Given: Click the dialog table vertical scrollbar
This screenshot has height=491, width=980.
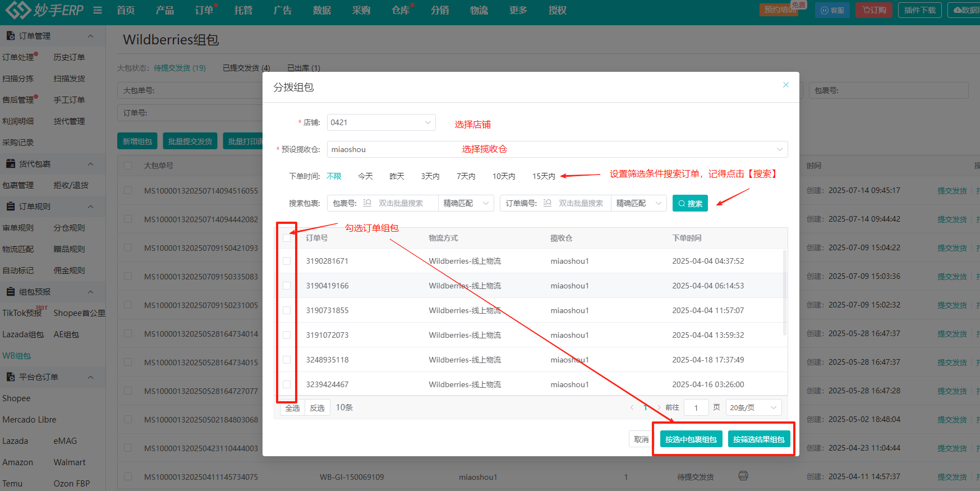Looking at the screenshot, I should click(784, 293).
